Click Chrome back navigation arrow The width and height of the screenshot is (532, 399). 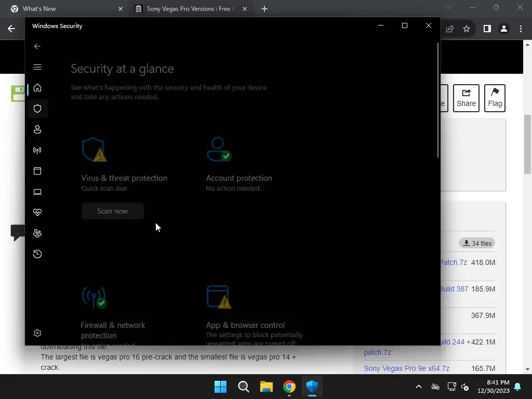[11, 29]
